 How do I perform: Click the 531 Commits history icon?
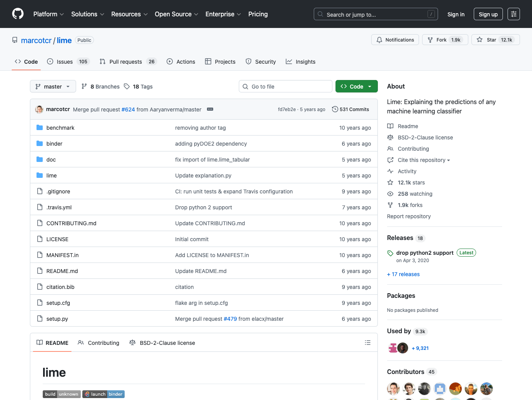click(x=335, y=110)
